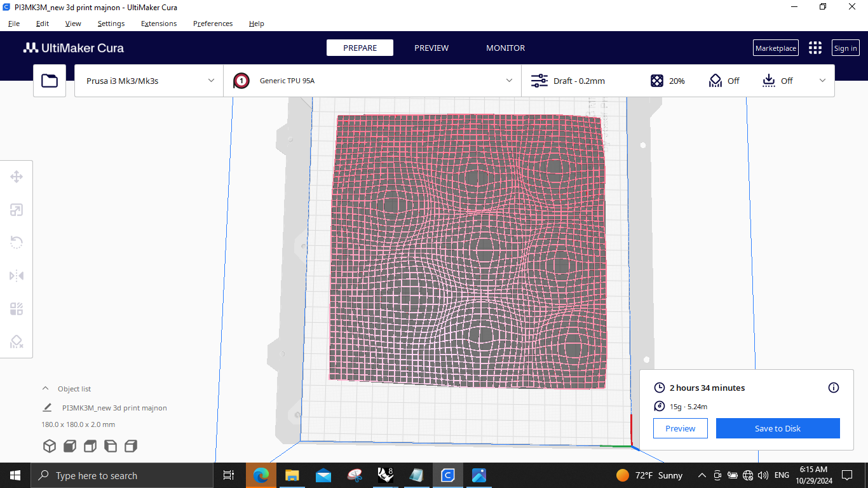
Task: Collapse the Object list
Action: [x=45, y=388]
